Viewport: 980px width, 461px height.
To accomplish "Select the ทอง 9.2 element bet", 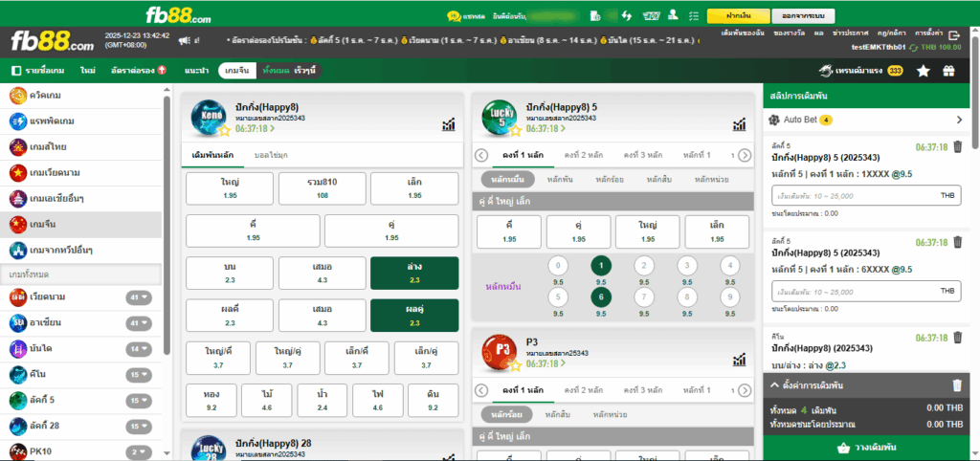I will click(212, 401).
